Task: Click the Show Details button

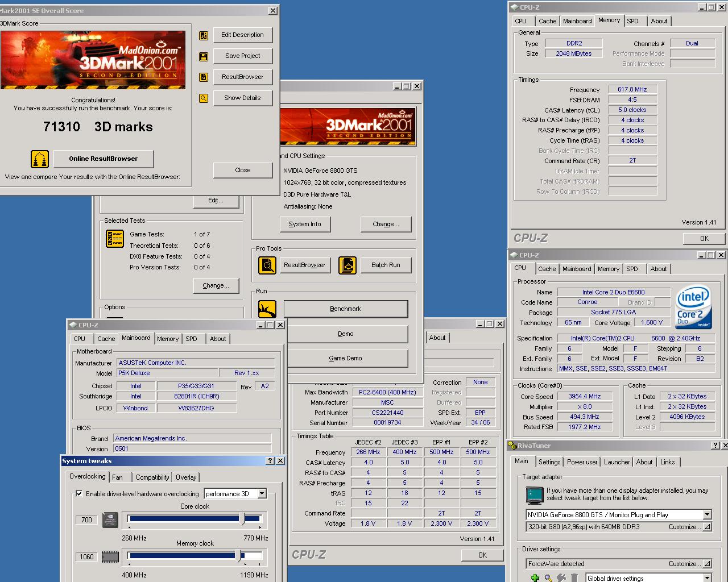Action: click(x=243, y=98)
